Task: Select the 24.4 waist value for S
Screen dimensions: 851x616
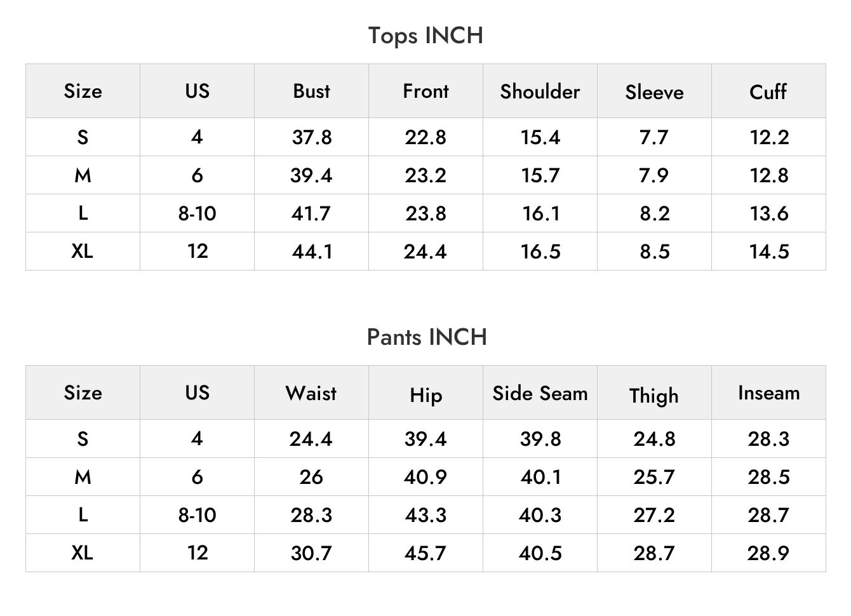Action: 311,439
